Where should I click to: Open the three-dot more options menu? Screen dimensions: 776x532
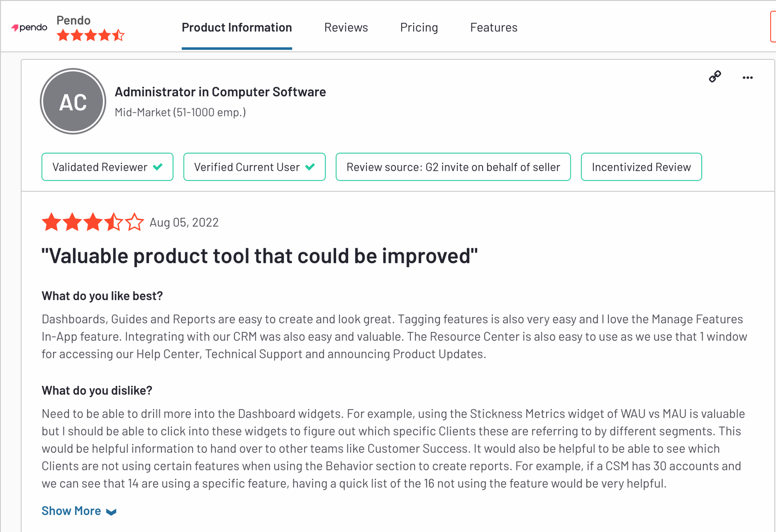pos(747,78)
